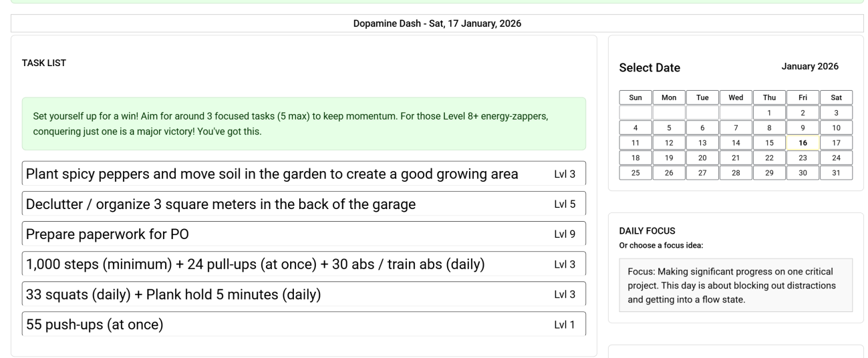Viewport: 868px width, 358px height.
Task: Select January 10 on the calendar
Action: coord(836,128)
